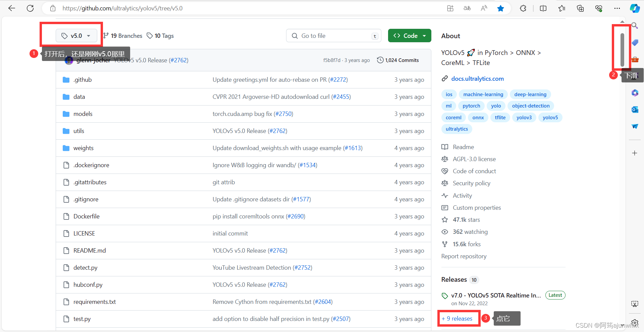Image resolution: width=644 pixels, height=332 pixels.
Task: Select the machine-learning topic tag
Action: [483, 94]
